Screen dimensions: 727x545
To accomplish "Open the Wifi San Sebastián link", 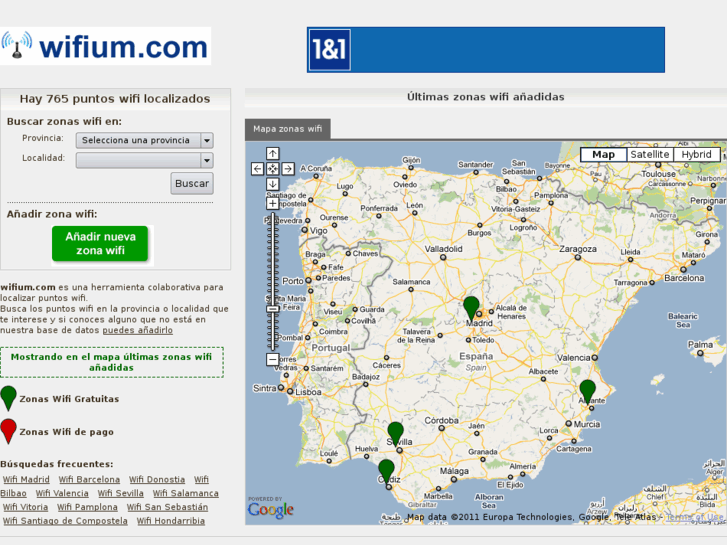I will click(x=167, y=507).
